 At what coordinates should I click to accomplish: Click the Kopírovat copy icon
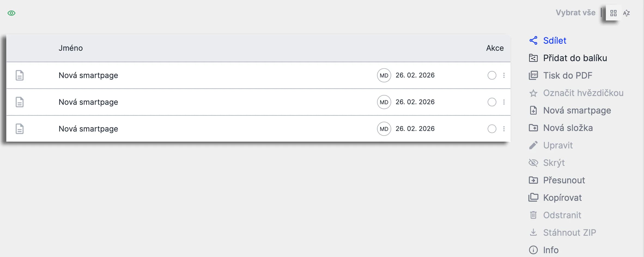point(533,198)
